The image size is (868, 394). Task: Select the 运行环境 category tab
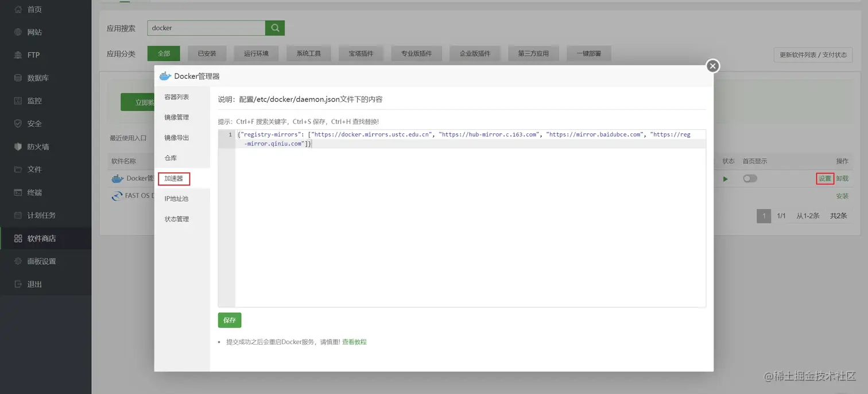click(256, 53)
